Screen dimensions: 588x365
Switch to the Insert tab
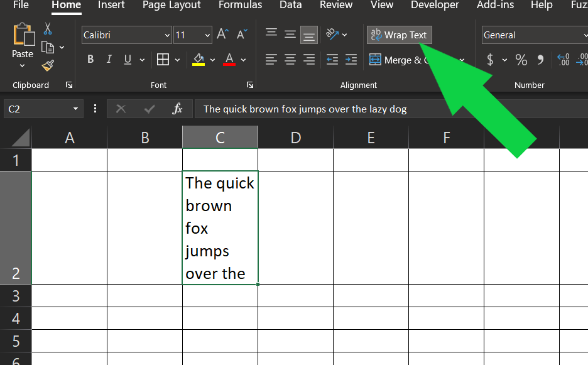[111, 5]
